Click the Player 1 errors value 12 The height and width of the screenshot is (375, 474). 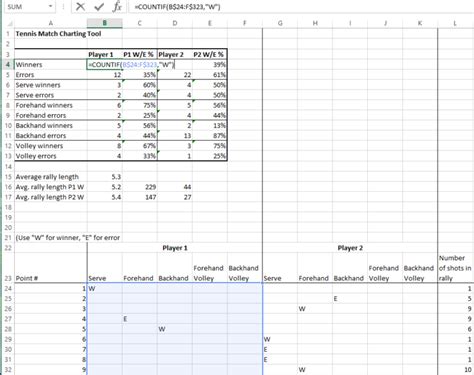[105, 75]
